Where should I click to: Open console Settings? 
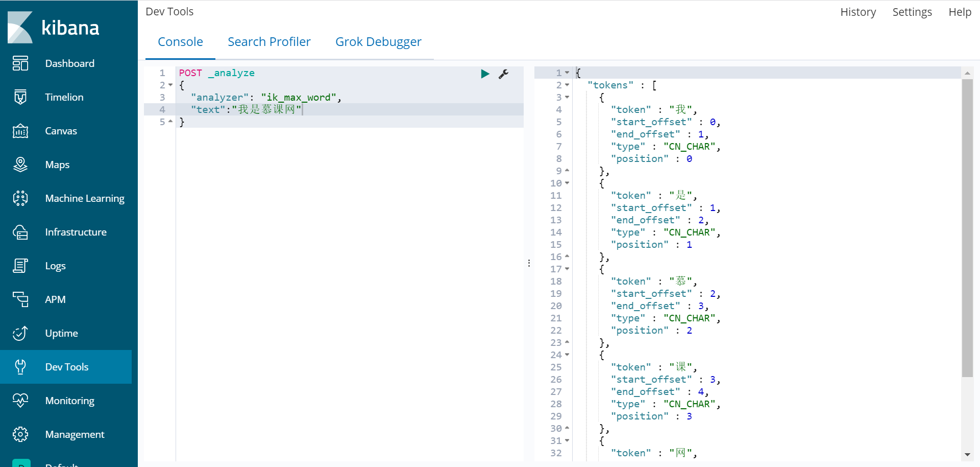[912, 12]
